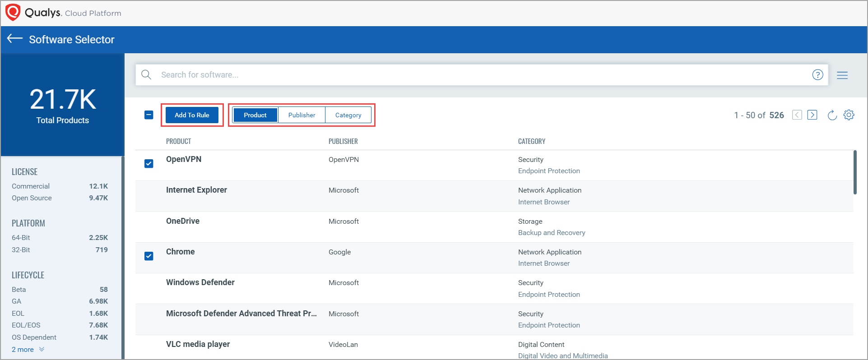
Task: Click the search magnifier icon
Action: (146, 74)
